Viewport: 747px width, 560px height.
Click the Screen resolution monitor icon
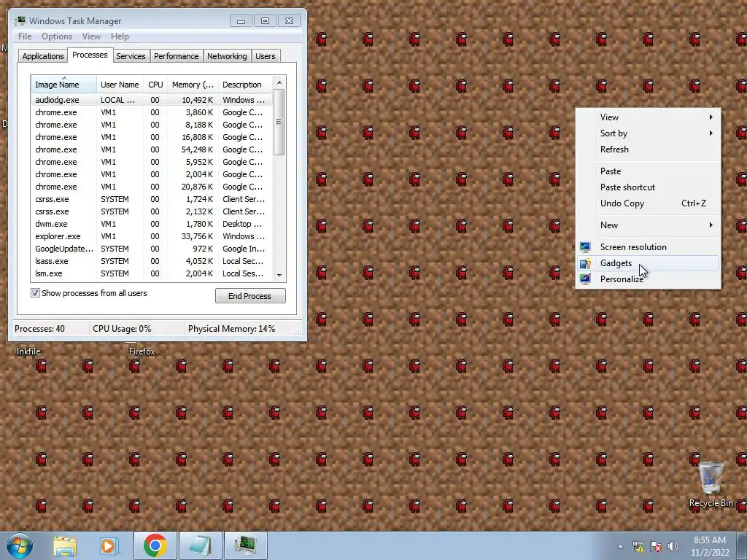[x=585, y=246]
